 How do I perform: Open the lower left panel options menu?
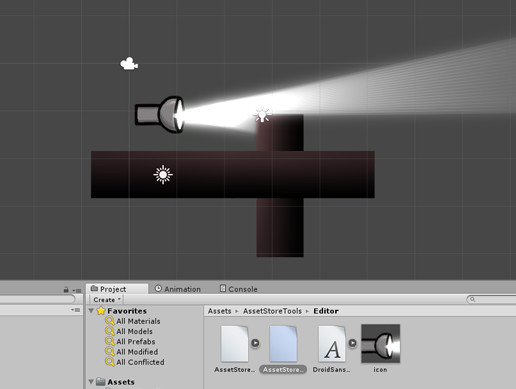tap(76, 310)
